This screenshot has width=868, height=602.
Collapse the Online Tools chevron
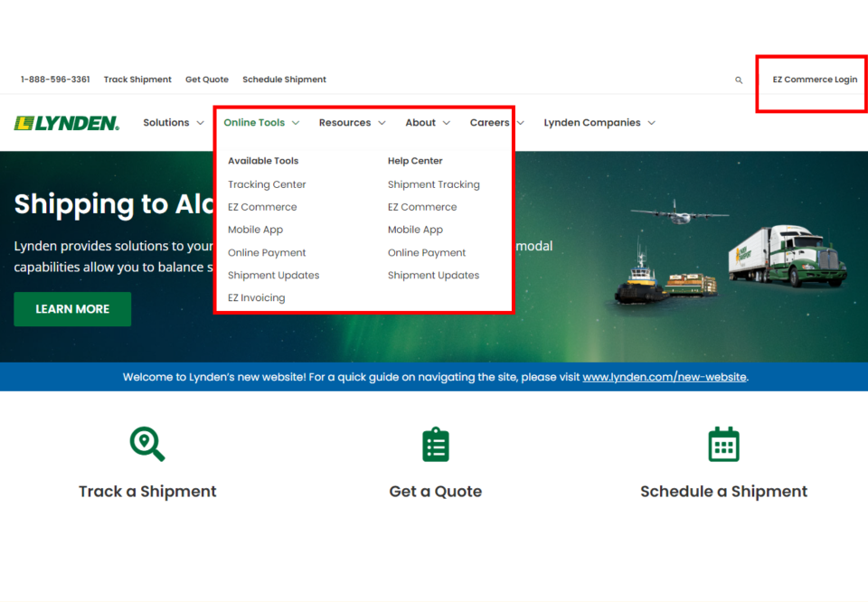click(x=296, y=123)
